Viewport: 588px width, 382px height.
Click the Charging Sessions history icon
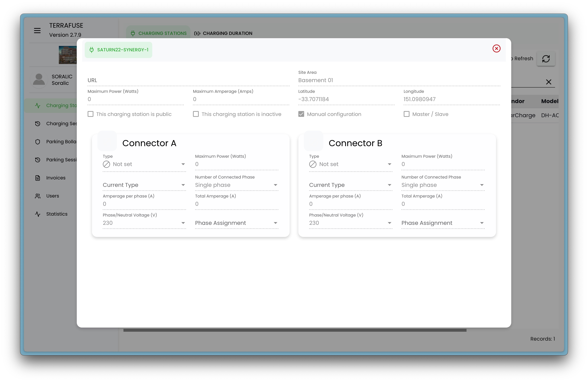click(x=37, y=123)
